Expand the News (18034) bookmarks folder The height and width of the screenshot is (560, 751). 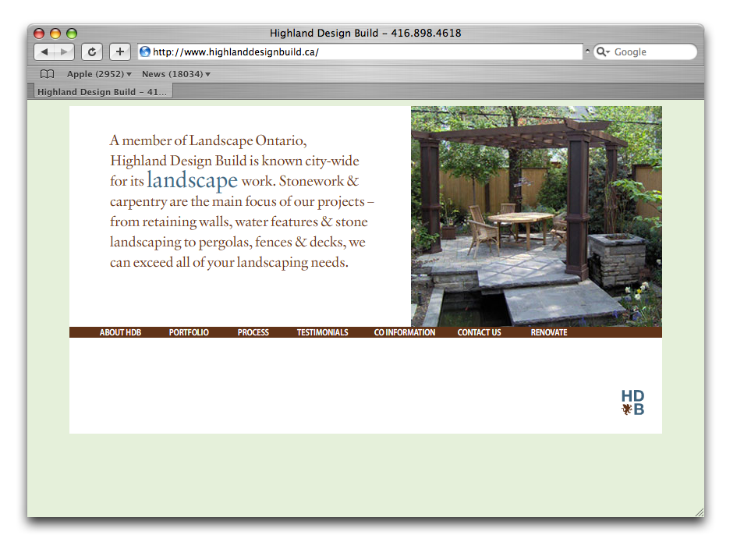175,74
